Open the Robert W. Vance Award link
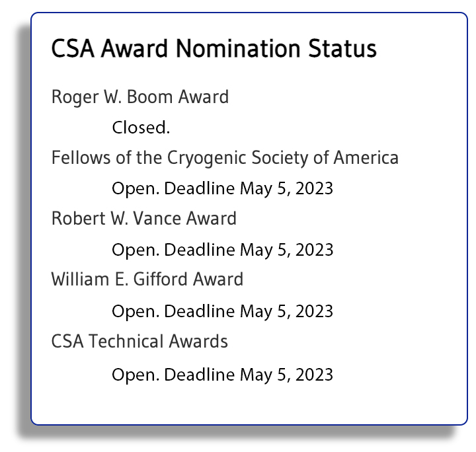The width and height of the screenshot is (476, 452). pos(144,219)
